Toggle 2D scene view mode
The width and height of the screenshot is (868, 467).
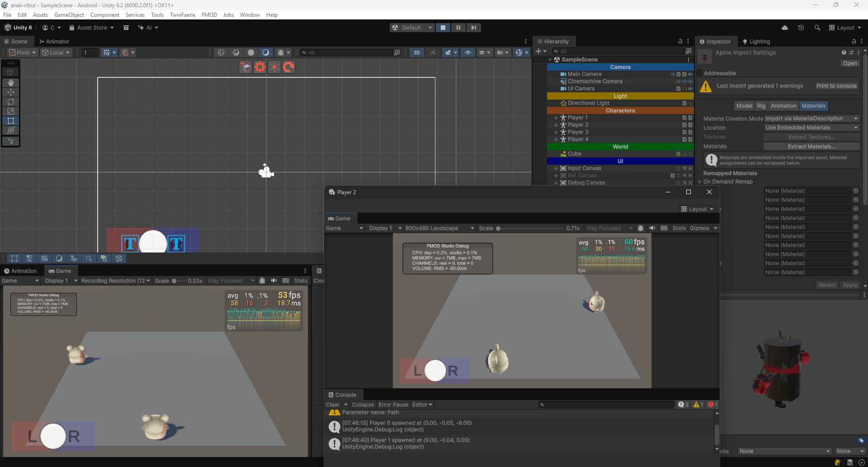coord(417,52)
